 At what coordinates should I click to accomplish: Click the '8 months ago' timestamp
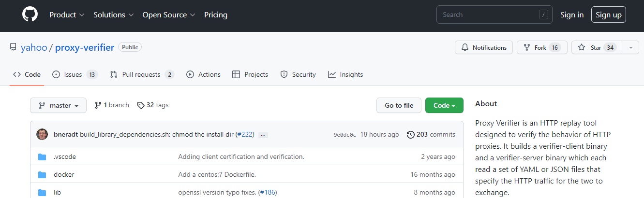point(434,192)
